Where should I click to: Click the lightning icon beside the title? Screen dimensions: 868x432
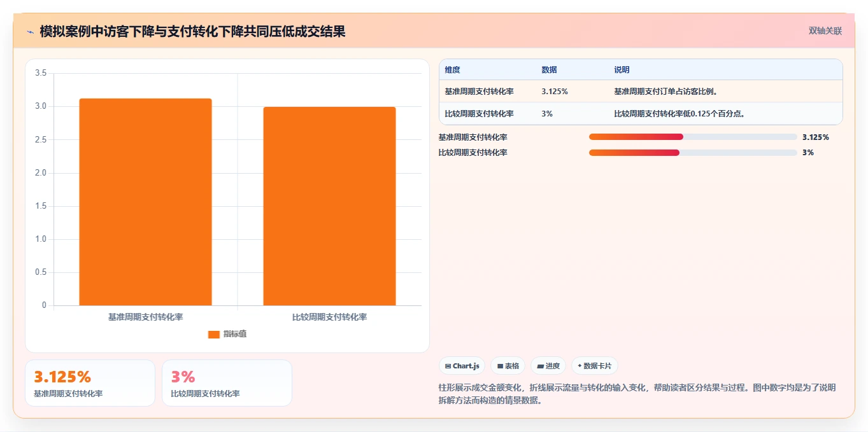coord(30,31)
